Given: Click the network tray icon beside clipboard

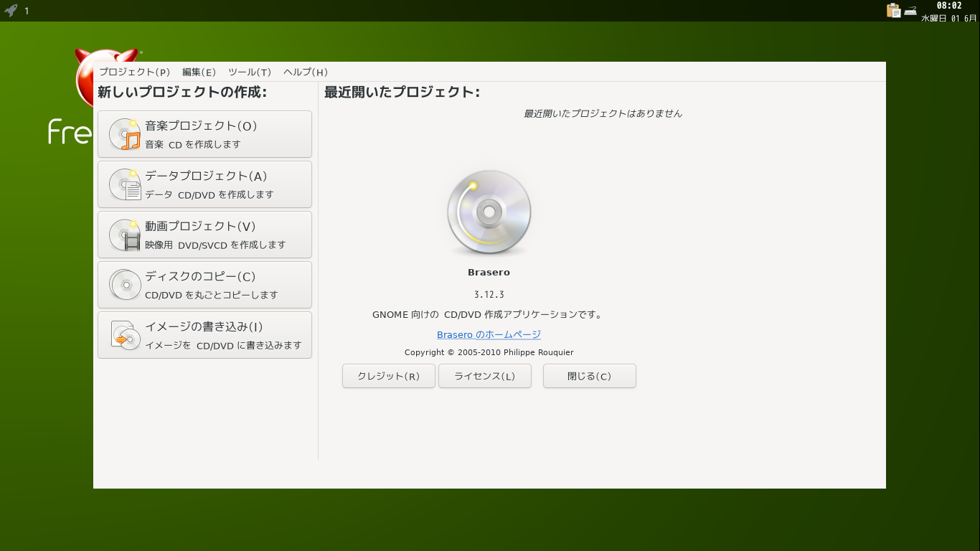Looking at the screenshot, I should point(910,11).
